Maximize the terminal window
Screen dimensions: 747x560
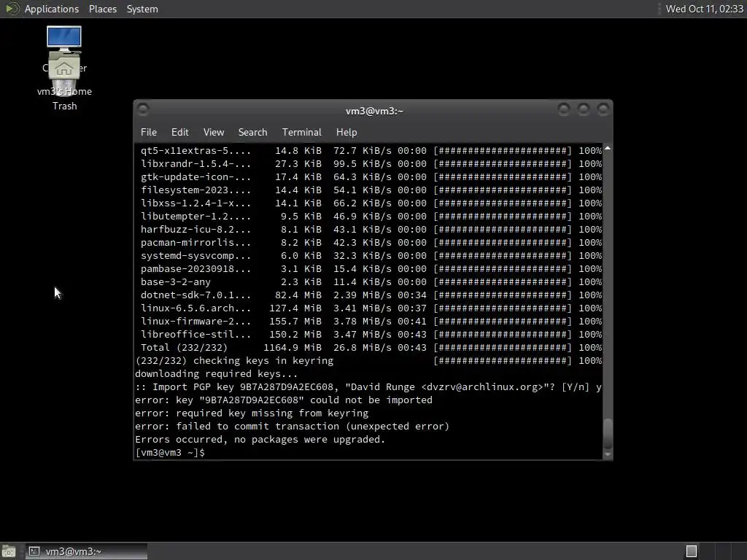pyautogui.click(x=583, y=109)
